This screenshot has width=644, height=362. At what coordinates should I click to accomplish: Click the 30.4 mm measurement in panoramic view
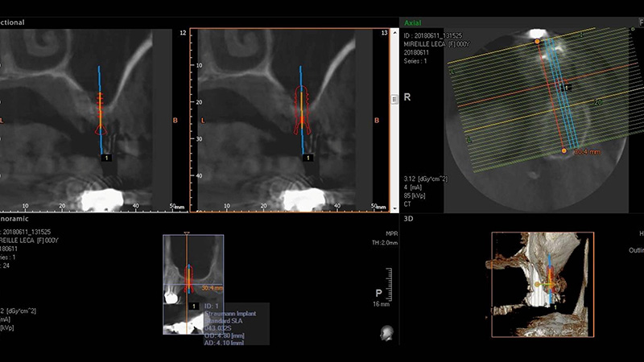pyautogui.click(x=211, y=287)
